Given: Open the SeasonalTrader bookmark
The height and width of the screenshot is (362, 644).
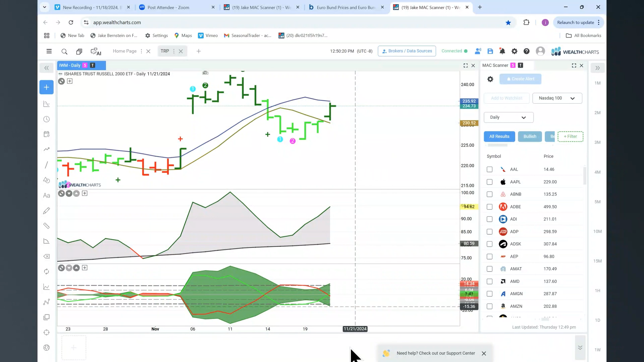Looking at the screenshot, I should [x=248, y=36].
